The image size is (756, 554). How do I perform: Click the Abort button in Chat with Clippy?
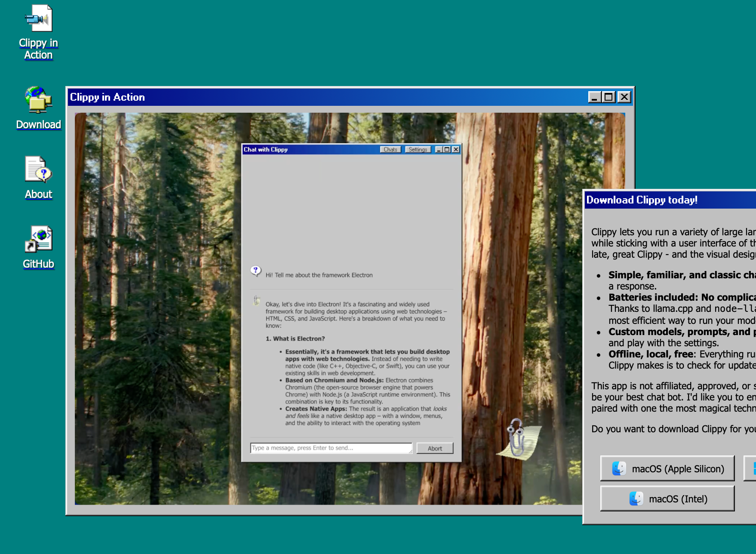click(x=435, y=448)
